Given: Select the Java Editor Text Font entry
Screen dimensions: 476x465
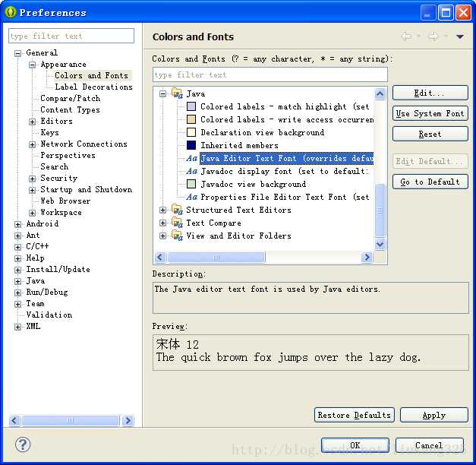Looking at the screenshot, I should (286, 158).
